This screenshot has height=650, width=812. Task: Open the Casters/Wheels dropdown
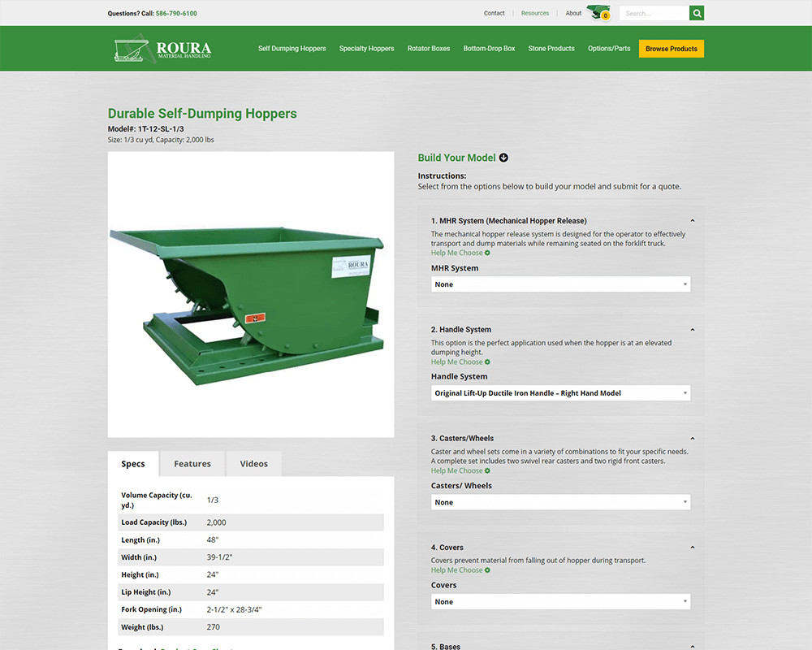click(x=560, y=501)
